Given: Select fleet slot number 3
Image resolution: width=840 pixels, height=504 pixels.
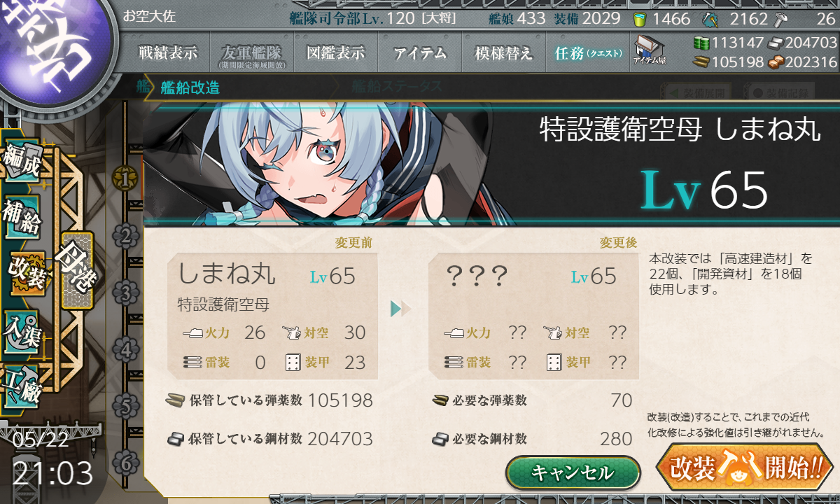Looking at the screenshot, I should [125, 293].
